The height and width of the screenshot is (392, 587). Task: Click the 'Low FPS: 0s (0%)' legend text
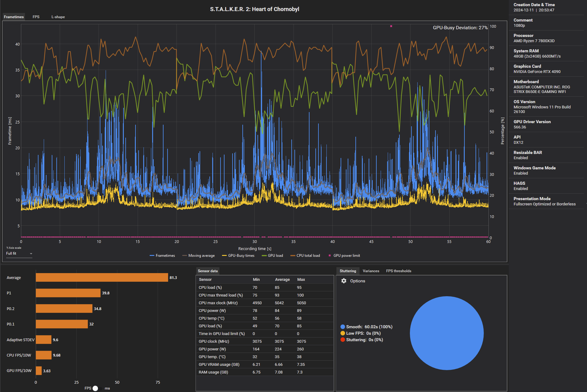pos(363,333)
